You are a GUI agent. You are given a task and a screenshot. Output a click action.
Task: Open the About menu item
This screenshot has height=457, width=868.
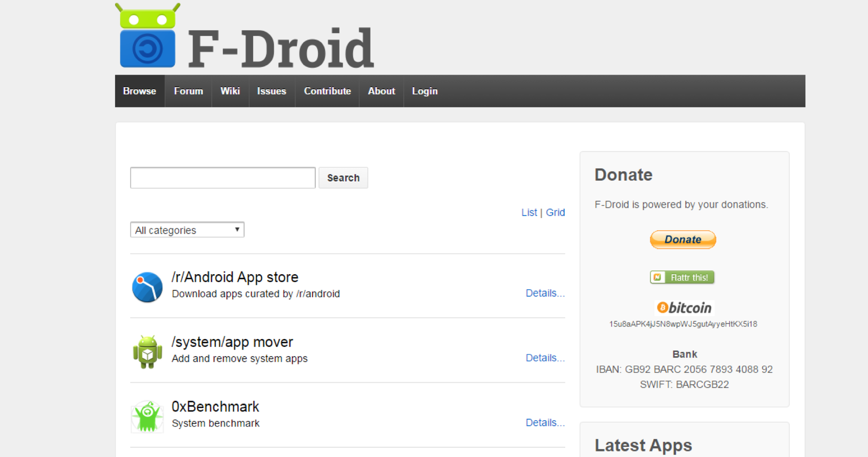(381, 91)
